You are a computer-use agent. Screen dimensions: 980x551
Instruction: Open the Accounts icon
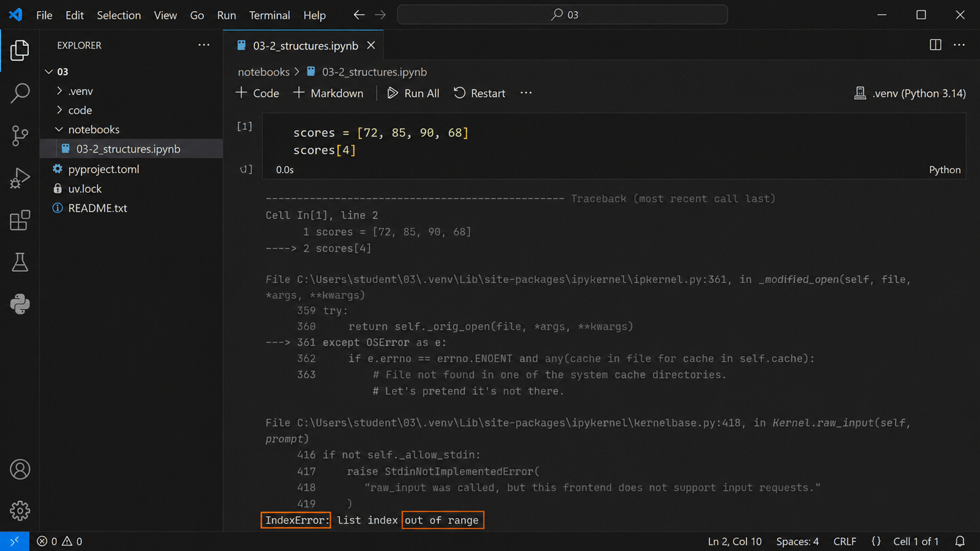(20, 470)
